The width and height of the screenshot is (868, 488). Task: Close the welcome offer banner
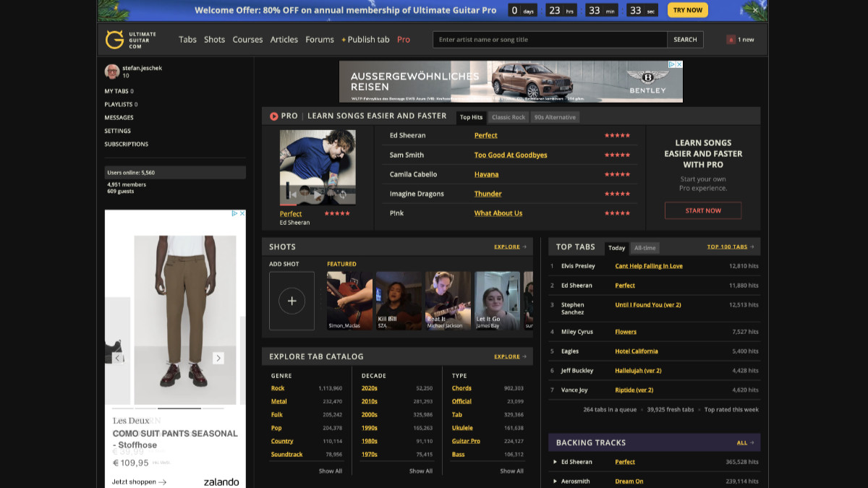[x=755, y=10]
